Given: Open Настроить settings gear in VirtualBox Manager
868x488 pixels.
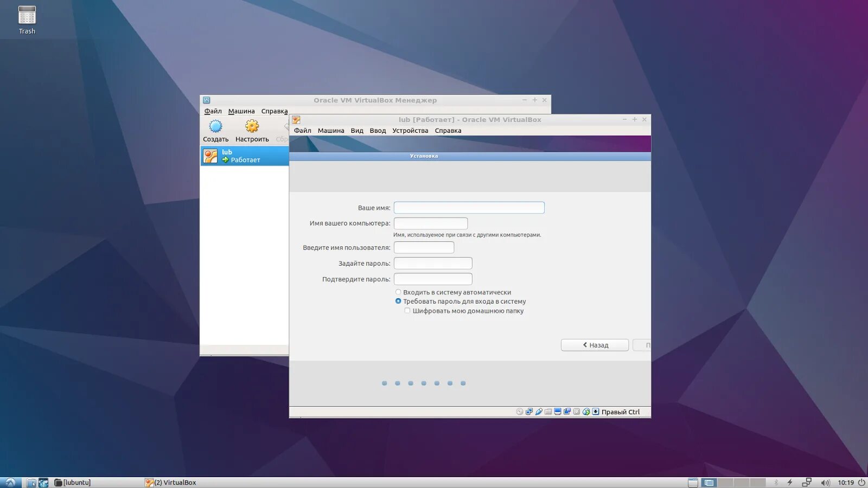Looking at the screenshot, I should [252, 126].
